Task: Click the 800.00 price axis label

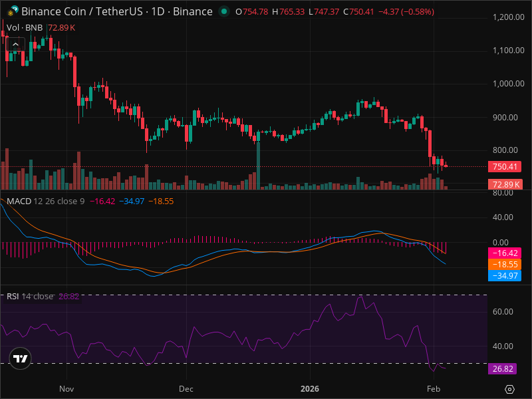Action: (x=505, y=150)
